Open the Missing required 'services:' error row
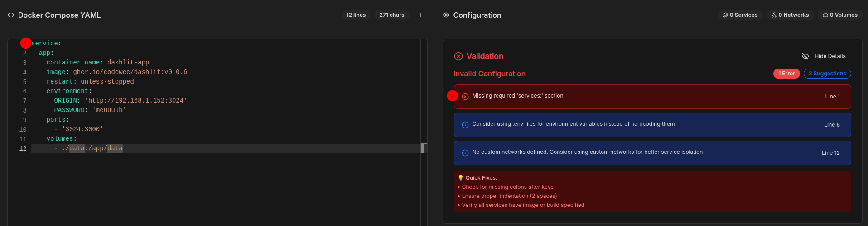This screenshot has width=868, height=226. (652, 97)
